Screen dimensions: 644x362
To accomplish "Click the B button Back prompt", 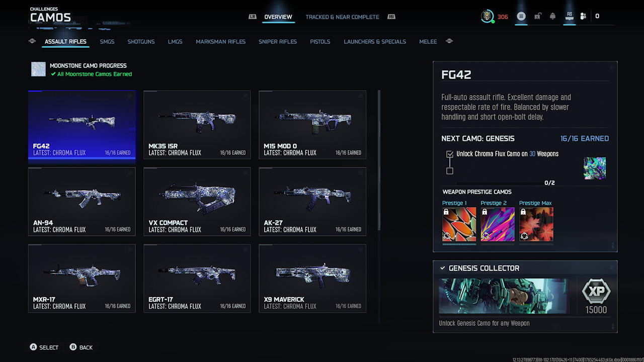I will pyautogui.click(x=82, y=347).
